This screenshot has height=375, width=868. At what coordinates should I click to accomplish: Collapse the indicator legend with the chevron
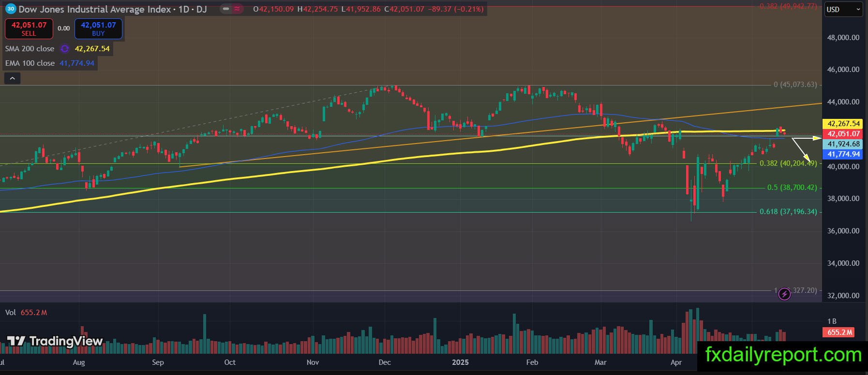(x=12, y=78)
